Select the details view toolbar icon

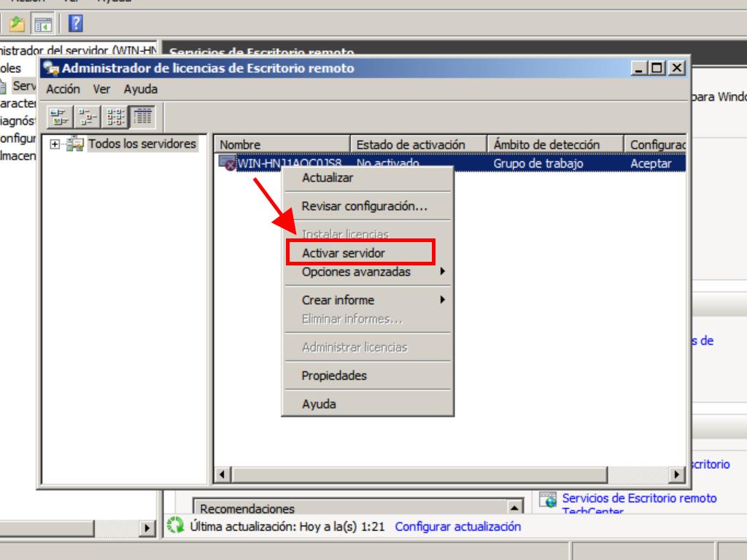click(x=142, y=117)
